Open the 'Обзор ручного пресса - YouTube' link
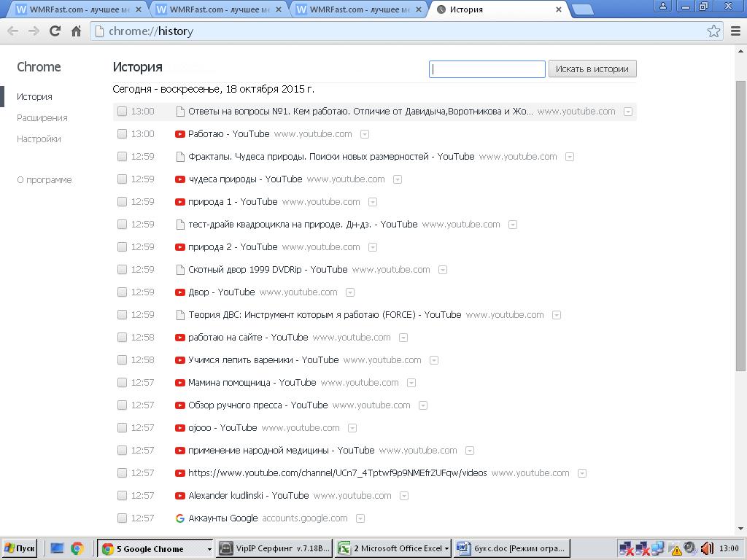Screen dimensions: 747x560 (x=258, y=405)
